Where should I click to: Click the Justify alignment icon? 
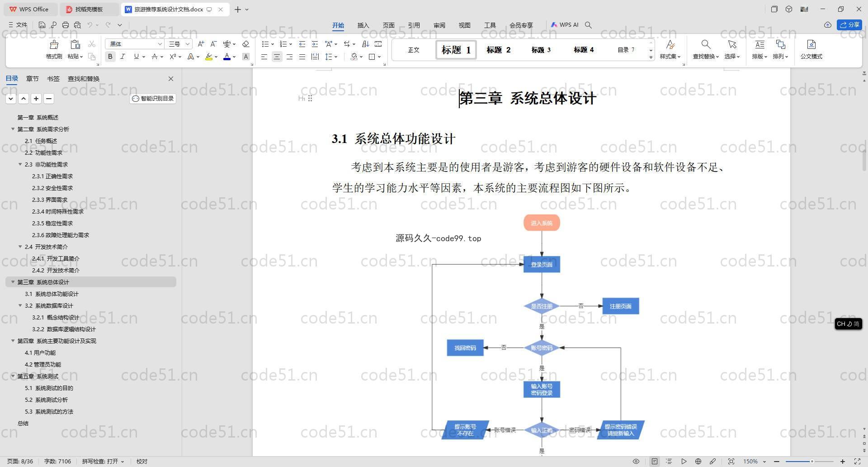tap(302, 57)
